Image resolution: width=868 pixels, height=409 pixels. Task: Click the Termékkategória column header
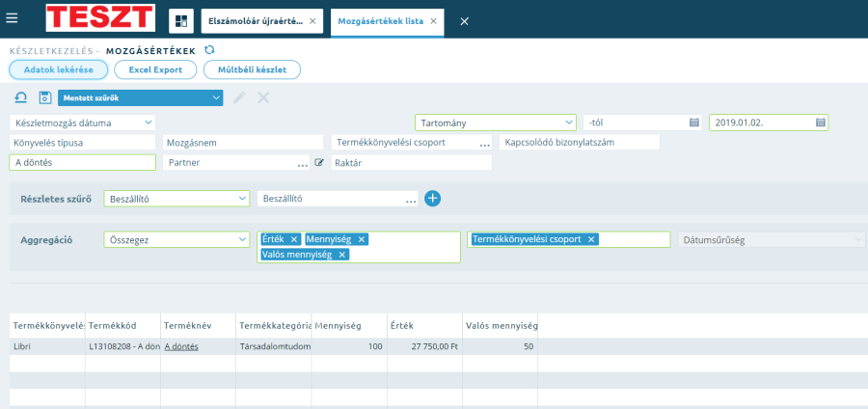point(274,325)
